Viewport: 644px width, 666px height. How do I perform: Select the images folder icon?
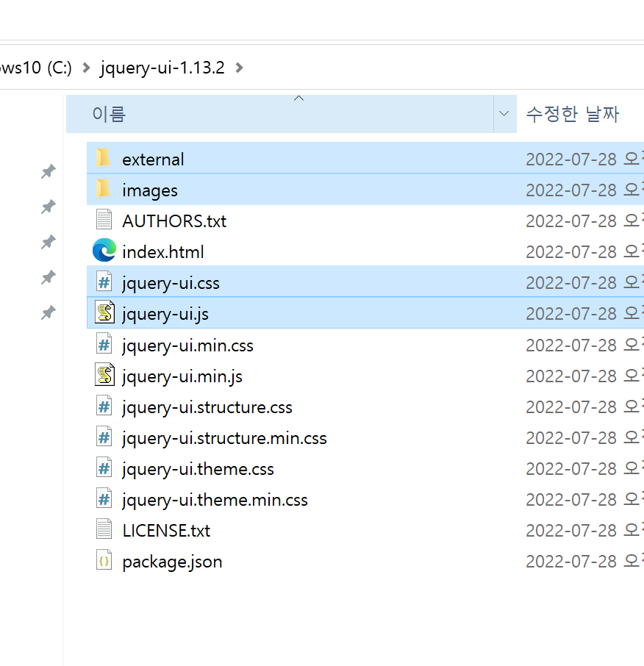click(x=104, y=189)
